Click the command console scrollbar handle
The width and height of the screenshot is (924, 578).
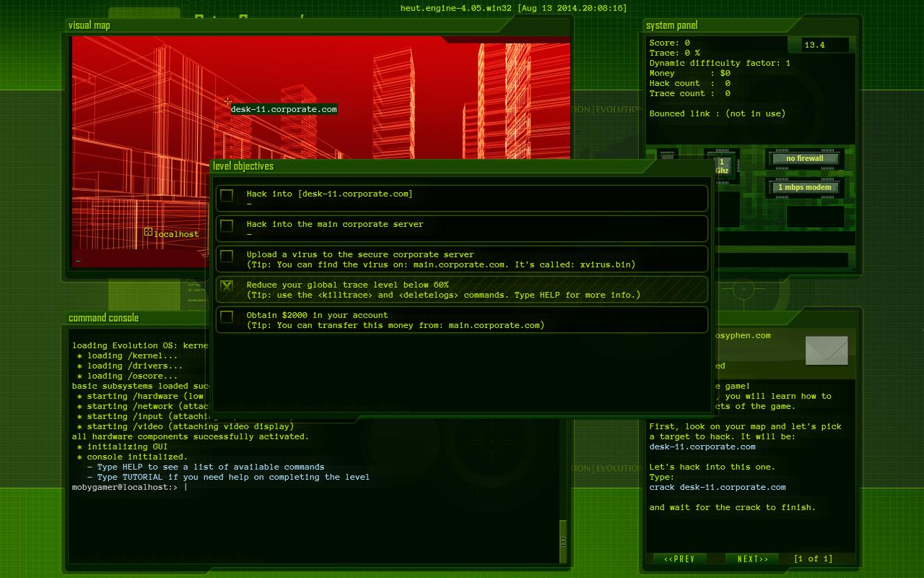(x=563, y=540)
